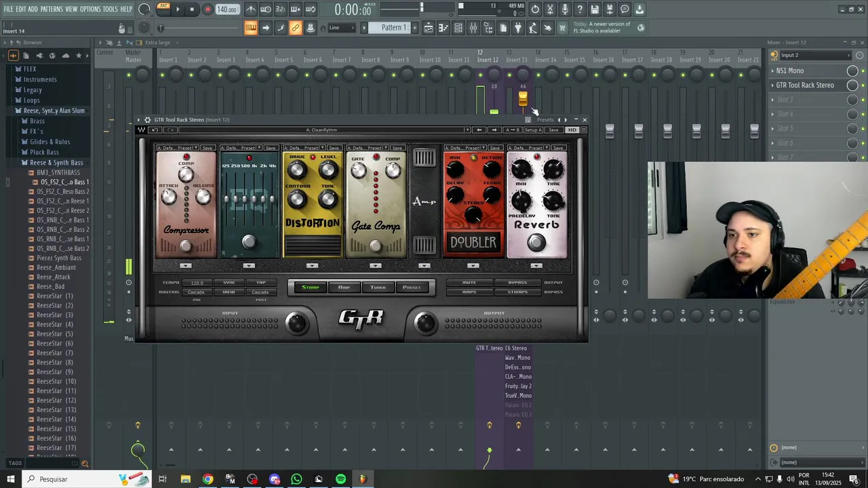
Task: Click the tempo field showing 140.000
Action: [x=227, y=9]
